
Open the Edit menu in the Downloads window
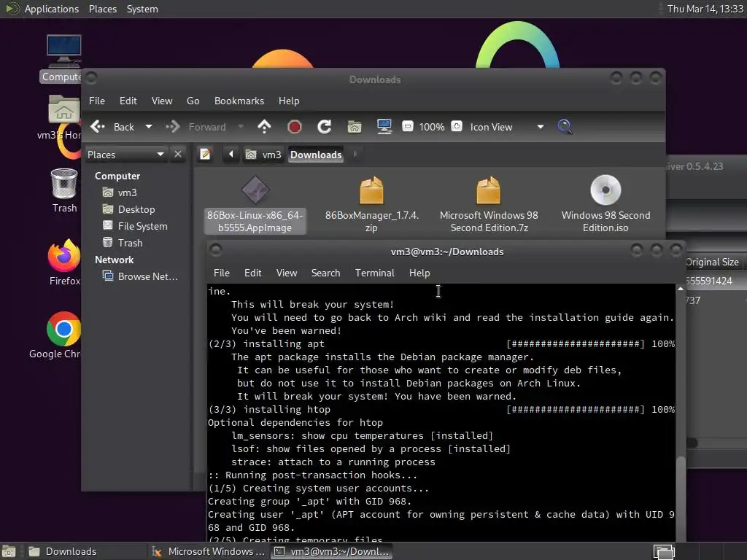tap(128, 101)
